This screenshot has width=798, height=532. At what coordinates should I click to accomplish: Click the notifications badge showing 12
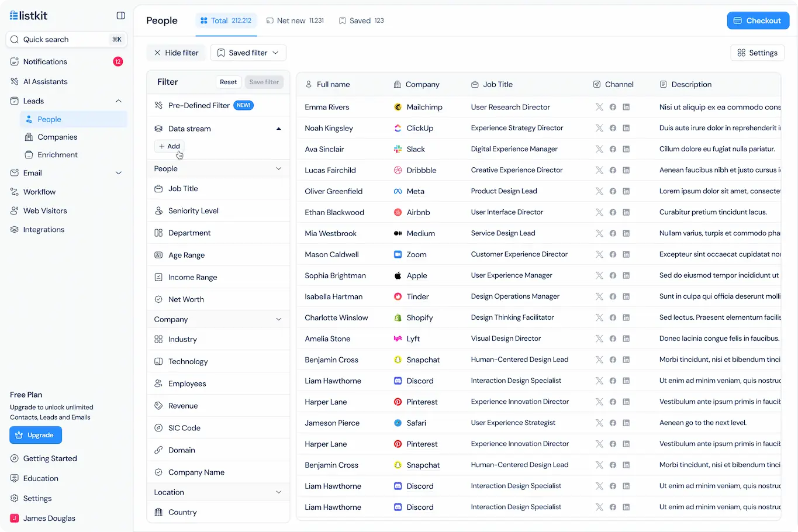pos(118,61)
